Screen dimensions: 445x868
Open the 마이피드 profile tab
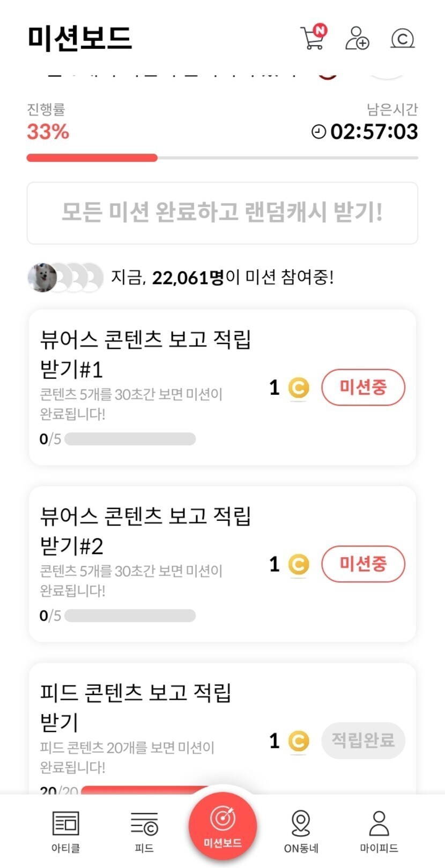click(379, 831)
